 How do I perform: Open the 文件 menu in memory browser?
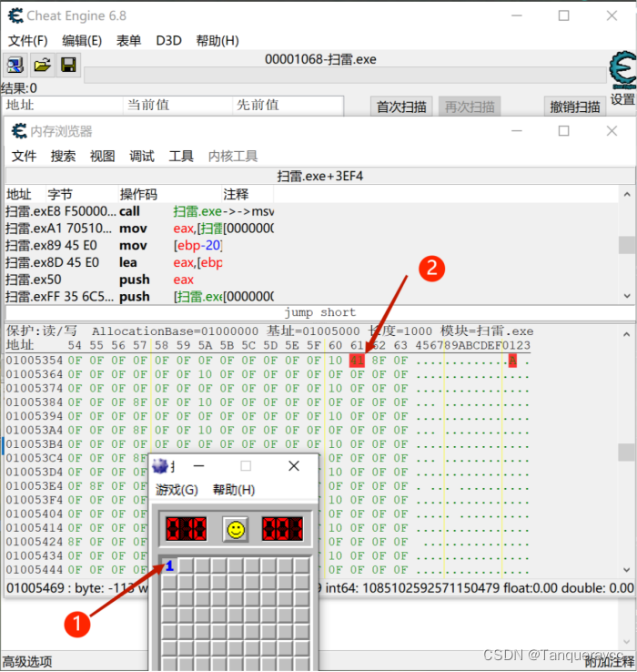[x=24, y=156]
